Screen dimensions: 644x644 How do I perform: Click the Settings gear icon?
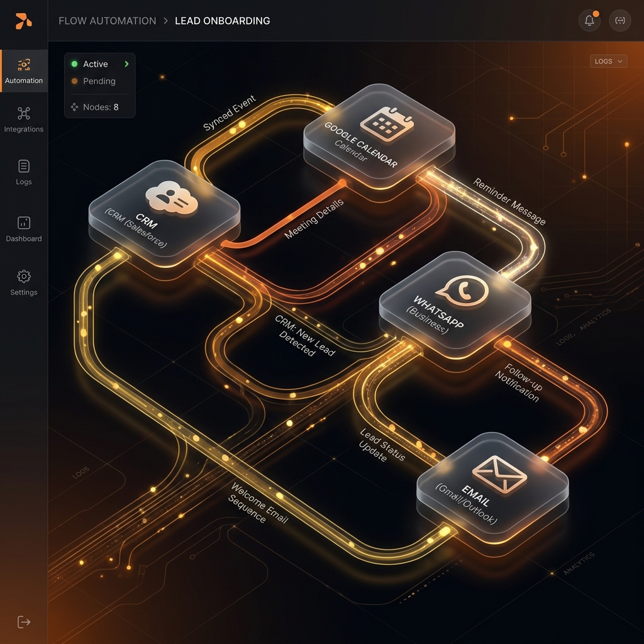coord(24,276)
